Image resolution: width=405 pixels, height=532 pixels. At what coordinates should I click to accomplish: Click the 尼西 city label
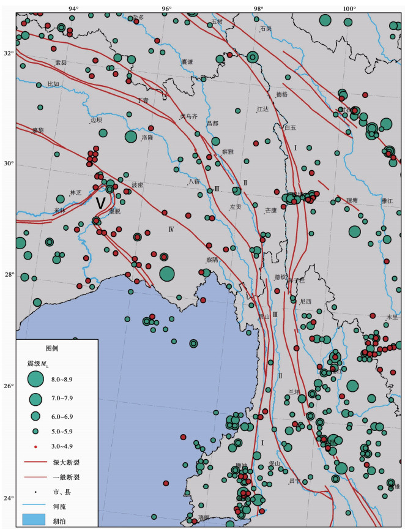306,301
